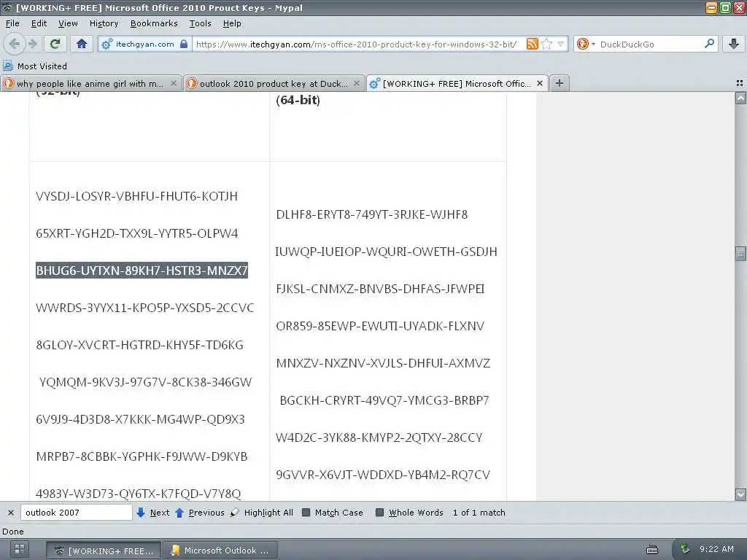Close the WORKING+ FREE Microsoft Office tab
747x560 pixels.
540,83
